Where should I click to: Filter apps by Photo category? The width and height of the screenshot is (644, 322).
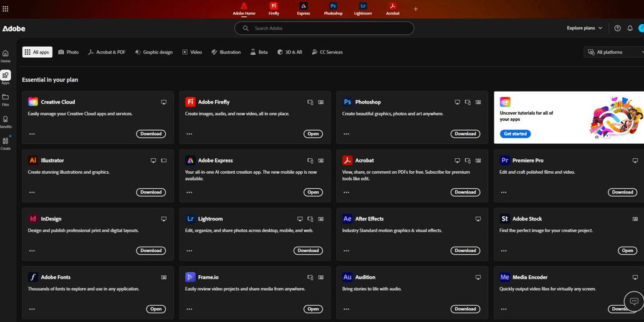click(x=68, y=52)
